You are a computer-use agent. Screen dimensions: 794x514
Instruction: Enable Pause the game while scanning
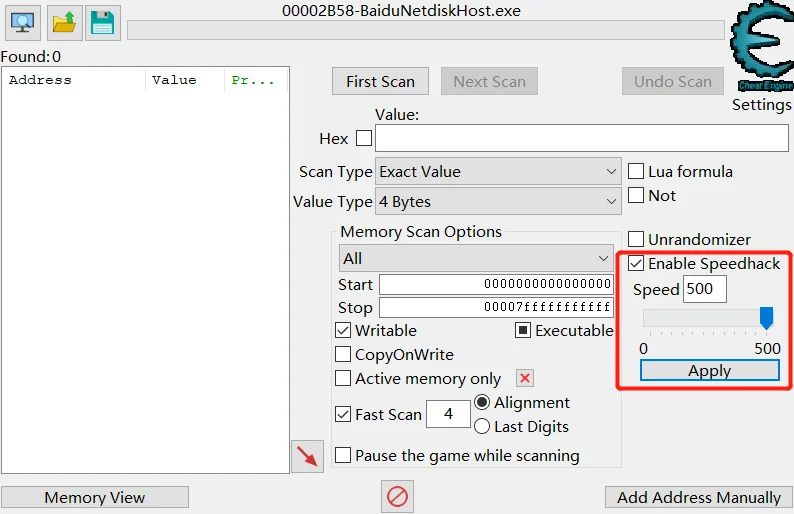[x=343, y=455]
